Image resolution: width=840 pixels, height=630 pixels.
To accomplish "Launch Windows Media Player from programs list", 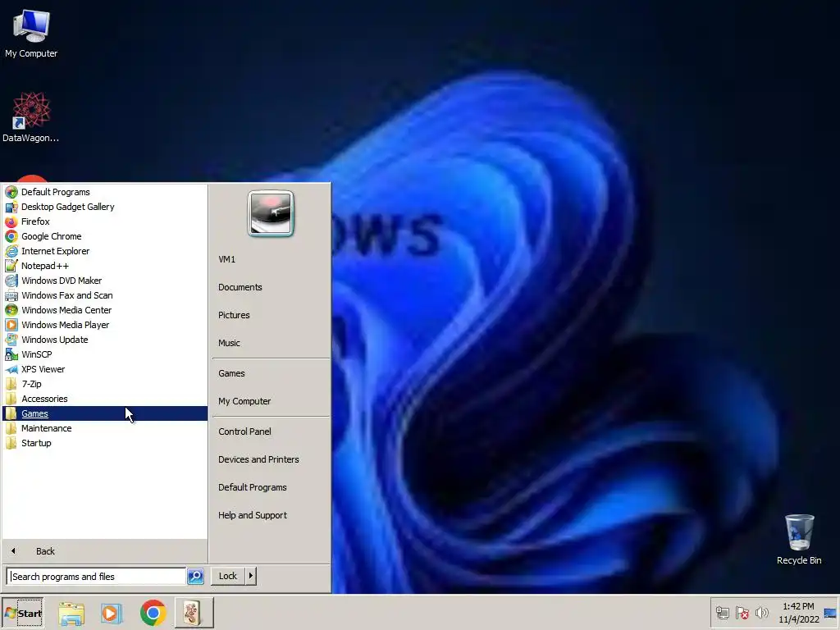I will tap(105, 325).
